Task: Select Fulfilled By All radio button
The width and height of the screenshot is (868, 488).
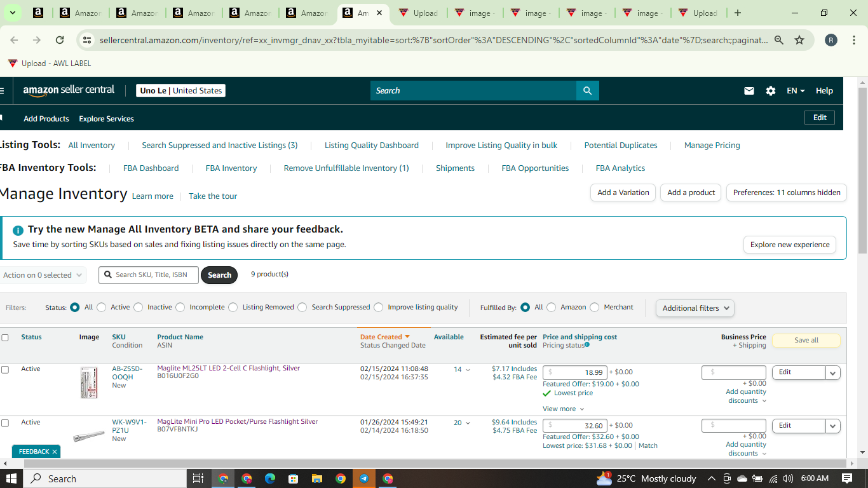Action: (525, 308)
